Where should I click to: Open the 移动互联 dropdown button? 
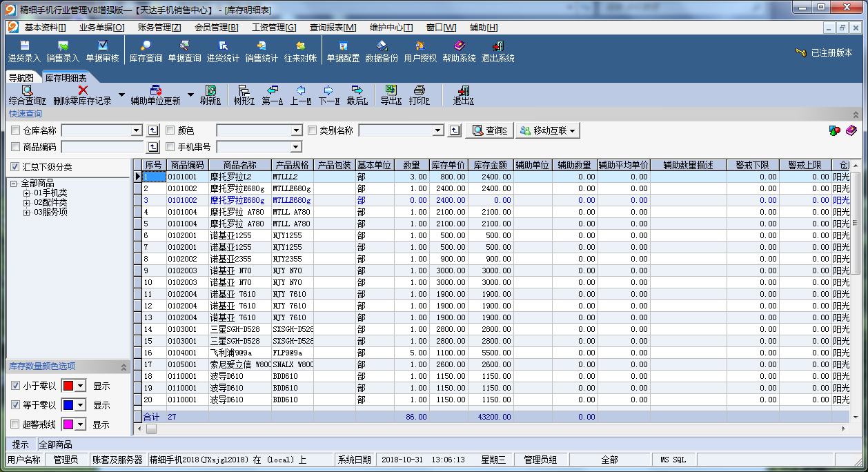[x=547, y=130]
